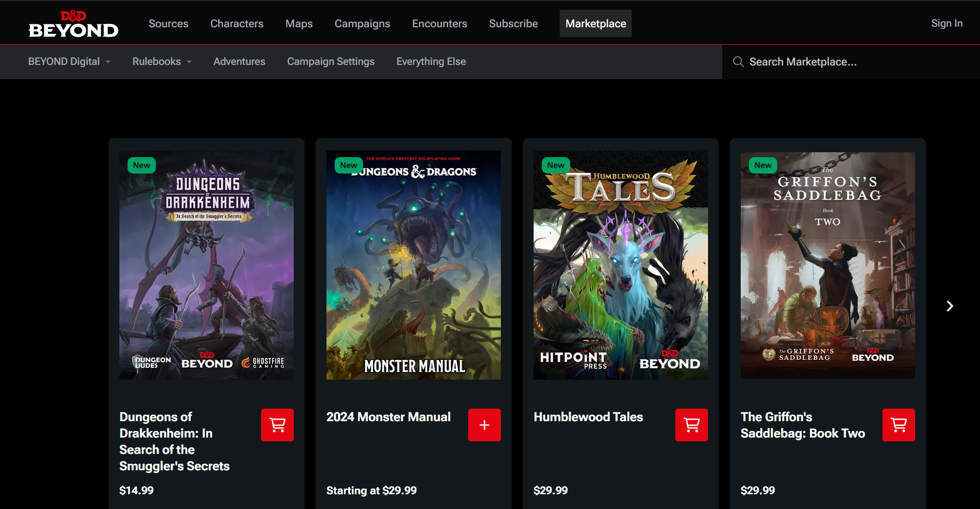Click the Dungeons of Drakkenheim product title
The image size is (980, 509).
(x=174, y=441)
